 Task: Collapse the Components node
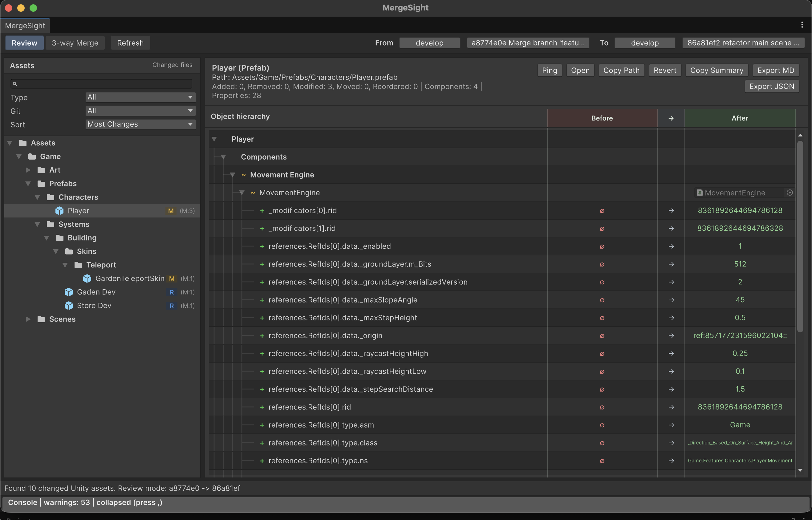pos(223,157)
